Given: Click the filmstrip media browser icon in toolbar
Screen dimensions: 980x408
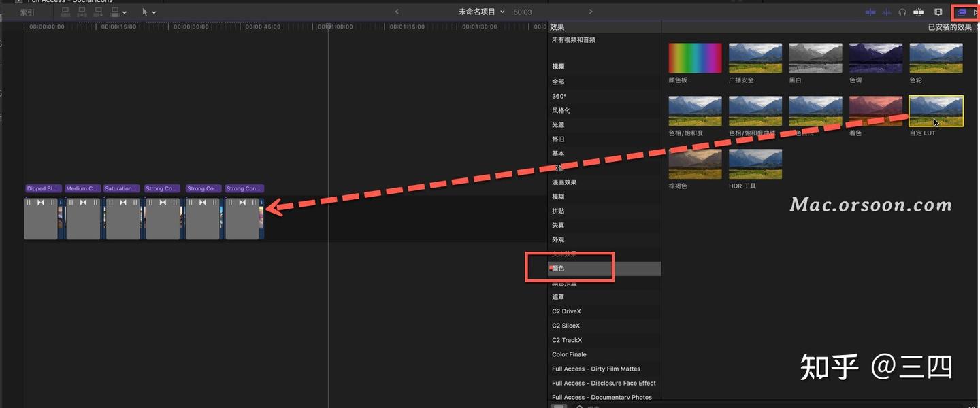Looking at the screenshot, I should pos(937,12).
